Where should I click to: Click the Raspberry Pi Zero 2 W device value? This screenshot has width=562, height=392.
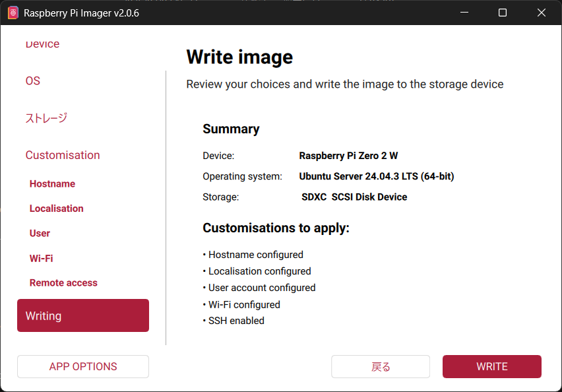[x=348, y=156]
